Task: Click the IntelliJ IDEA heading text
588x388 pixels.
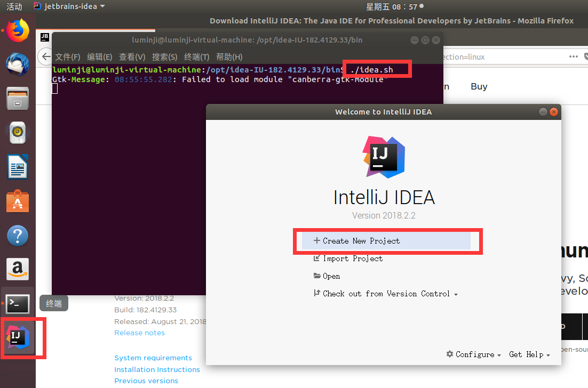Action: click(x=384, y=197)
